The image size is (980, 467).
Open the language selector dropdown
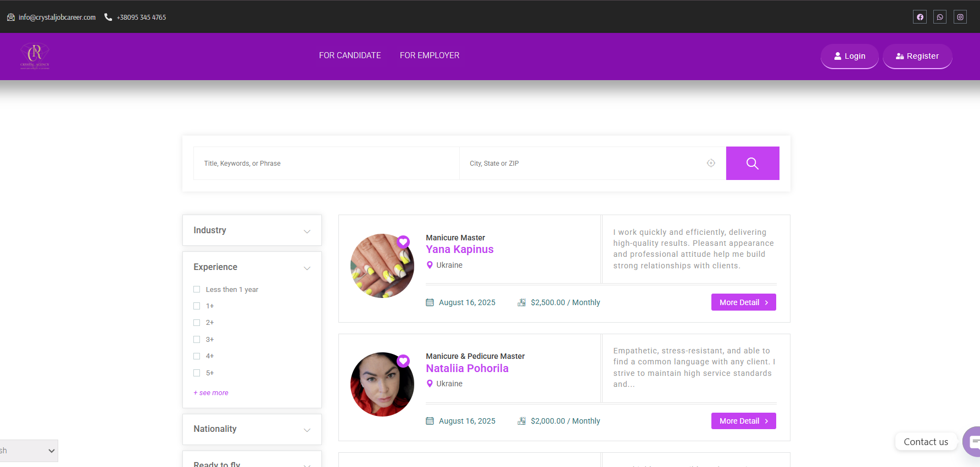tap(29, 451)
